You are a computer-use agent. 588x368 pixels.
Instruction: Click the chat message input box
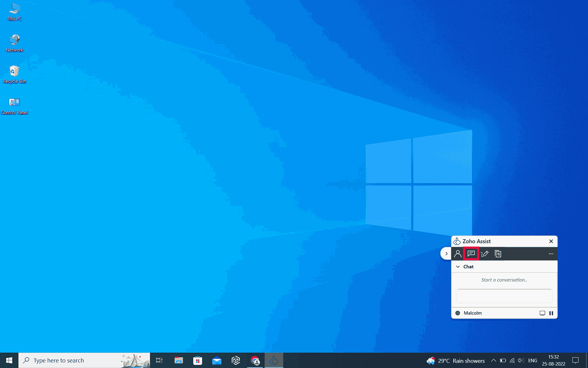point(504,296)
